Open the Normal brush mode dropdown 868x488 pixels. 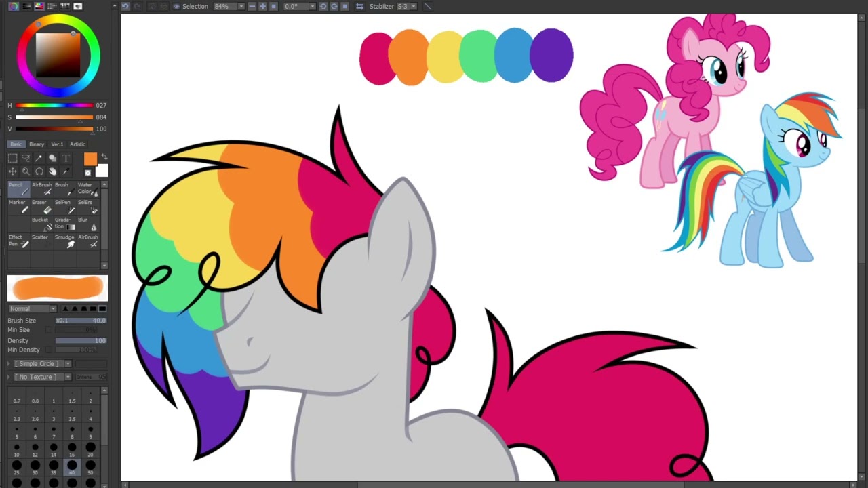click(x=33, y=308)
